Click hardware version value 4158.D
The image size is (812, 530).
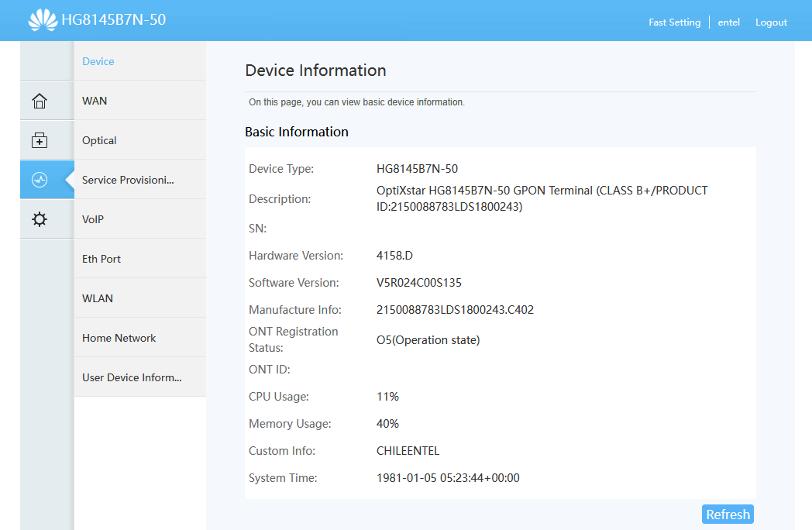coord(394,256)
